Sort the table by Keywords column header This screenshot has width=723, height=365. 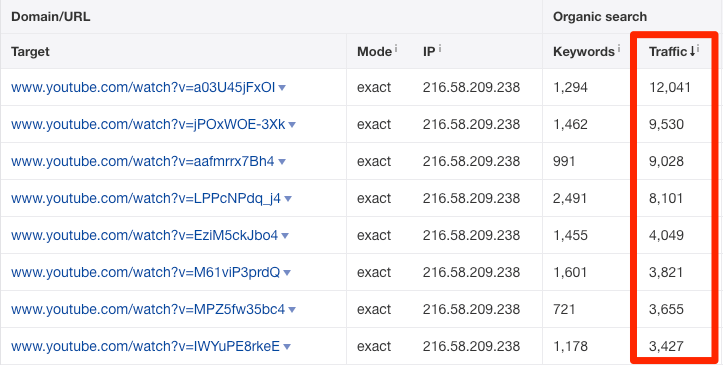[x=584, y=52]
